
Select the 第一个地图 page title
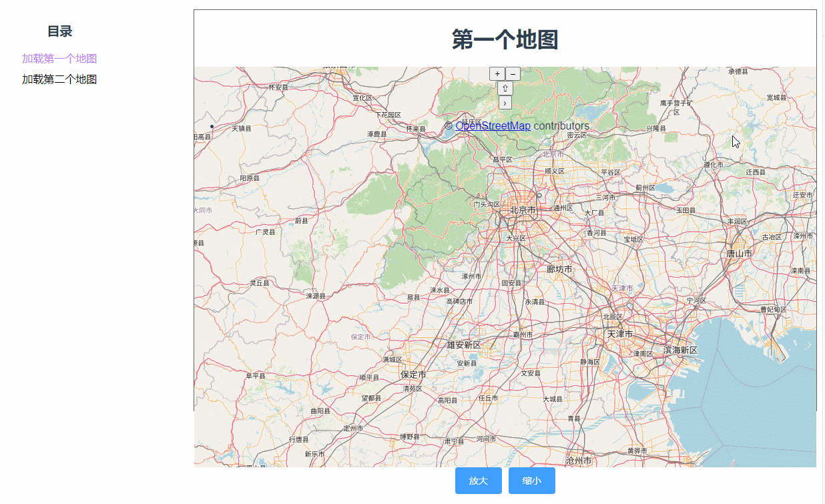click(x=505, y=39)
